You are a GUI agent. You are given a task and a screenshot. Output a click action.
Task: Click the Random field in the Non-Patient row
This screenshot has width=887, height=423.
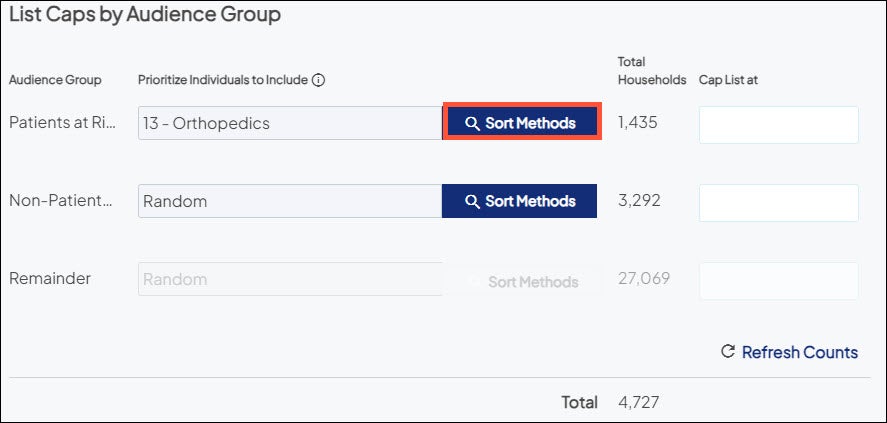point(290,201)
